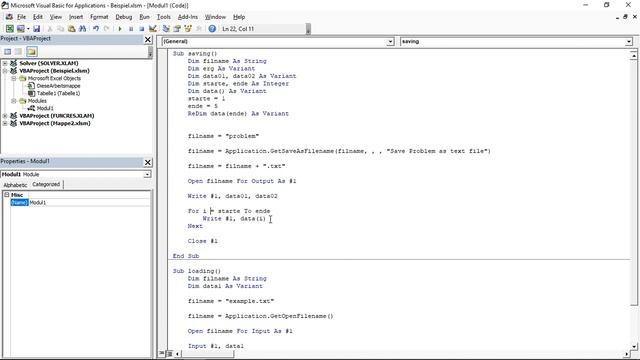Save the project with the floppy icon

(x=36, y=29)
